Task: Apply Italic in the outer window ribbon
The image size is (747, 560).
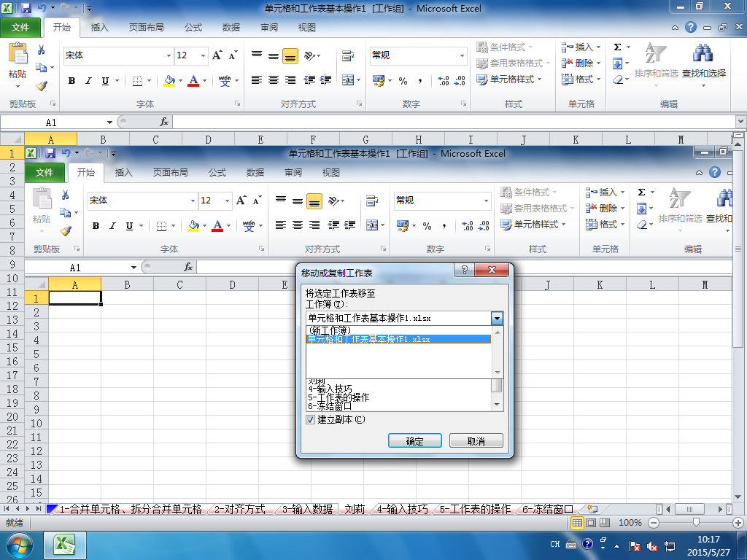Action: [x=88, y=80]
